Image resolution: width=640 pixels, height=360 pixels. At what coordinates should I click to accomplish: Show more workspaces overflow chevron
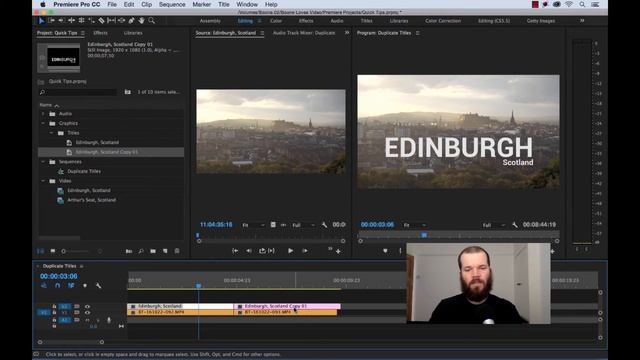click(x=582, y=20)
